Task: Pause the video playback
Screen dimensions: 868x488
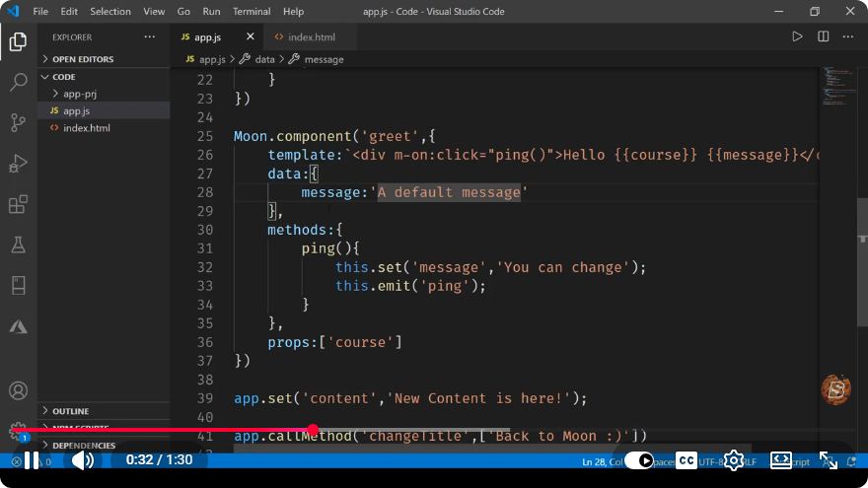Action: point(32,460)
